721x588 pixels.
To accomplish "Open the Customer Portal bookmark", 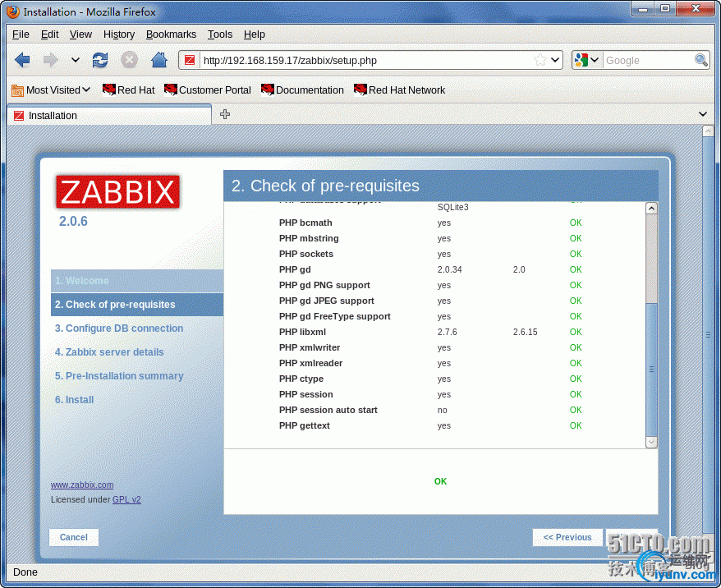I will click(208, 90).
